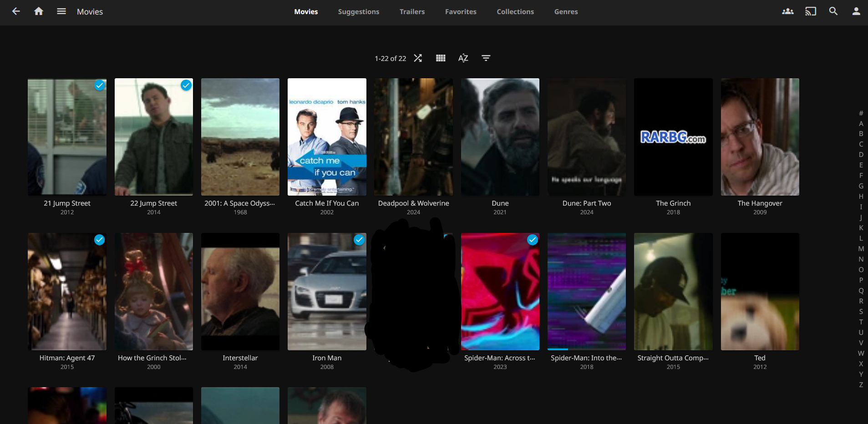Open the Catch Me If You Can poster

(x=327, y=136)
